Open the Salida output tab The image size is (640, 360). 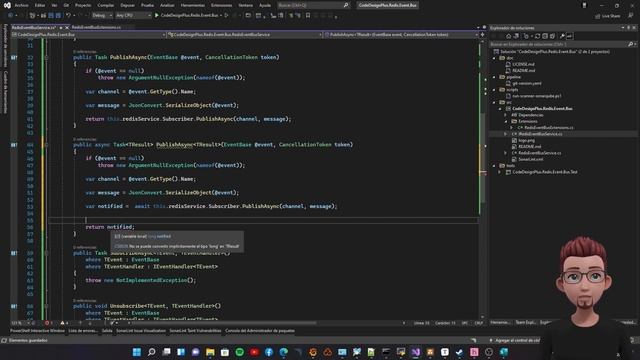coord(107,331)
